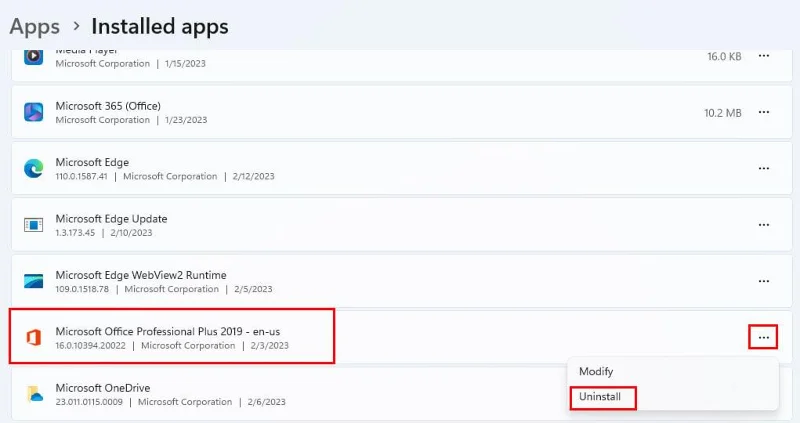Click three-dot button for Office Professional Plus 2019

tap(763, 337)
